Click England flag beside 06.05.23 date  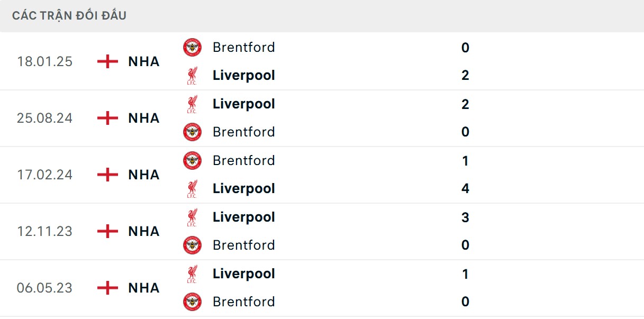[x=107, y=288]
